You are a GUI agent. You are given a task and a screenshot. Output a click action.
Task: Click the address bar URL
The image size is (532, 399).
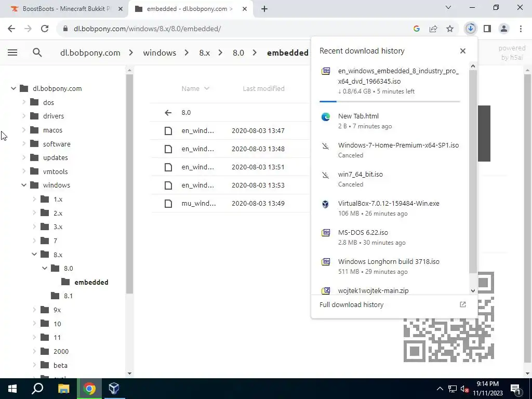point(147,29)
